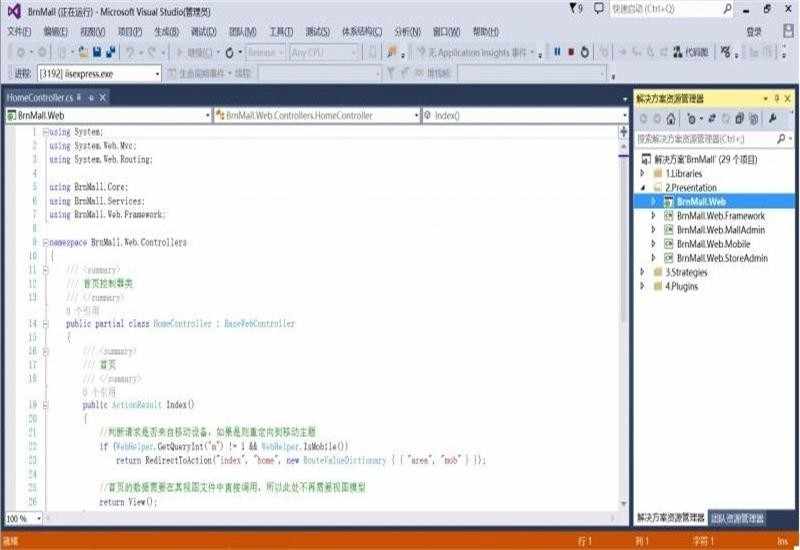Close the Solution Explorer panel
The height and width of the screenshot is (550, 800).
[788, 98]
